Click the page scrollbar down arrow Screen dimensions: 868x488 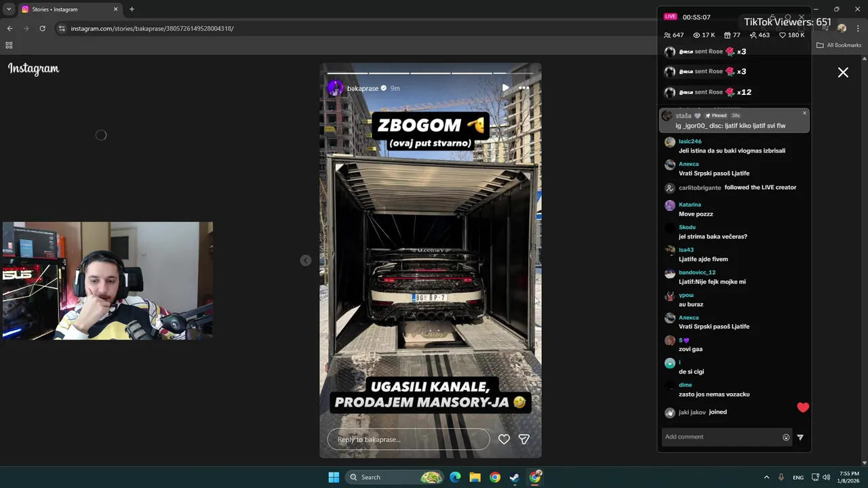[864, 462]
